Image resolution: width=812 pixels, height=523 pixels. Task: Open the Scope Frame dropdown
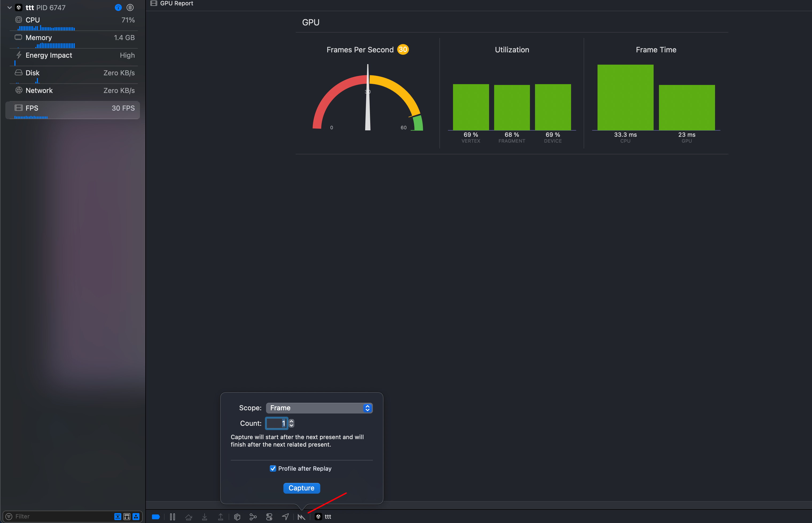[x=319, y=408]
